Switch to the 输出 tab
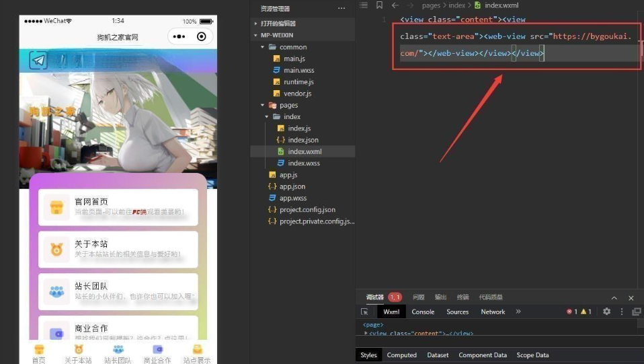Viewport: 644px width, 364px height. click(x=440, y=297)
